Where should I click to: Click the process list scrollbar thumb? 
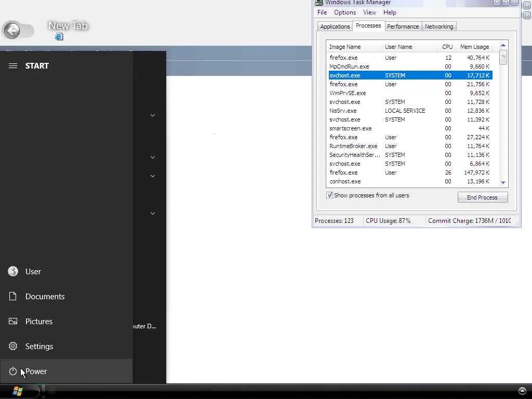pos(503,57)
